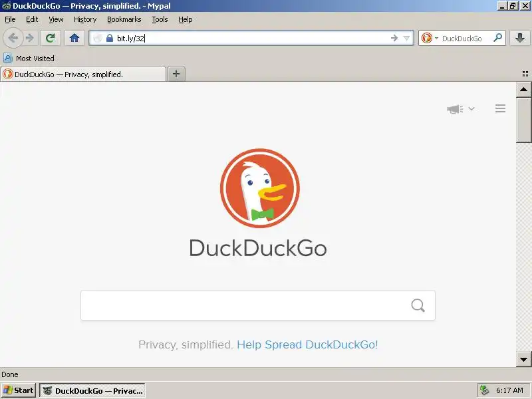Click the tab groups grid icon
This screenshot has width=532, height=399.
click(525, 74)
